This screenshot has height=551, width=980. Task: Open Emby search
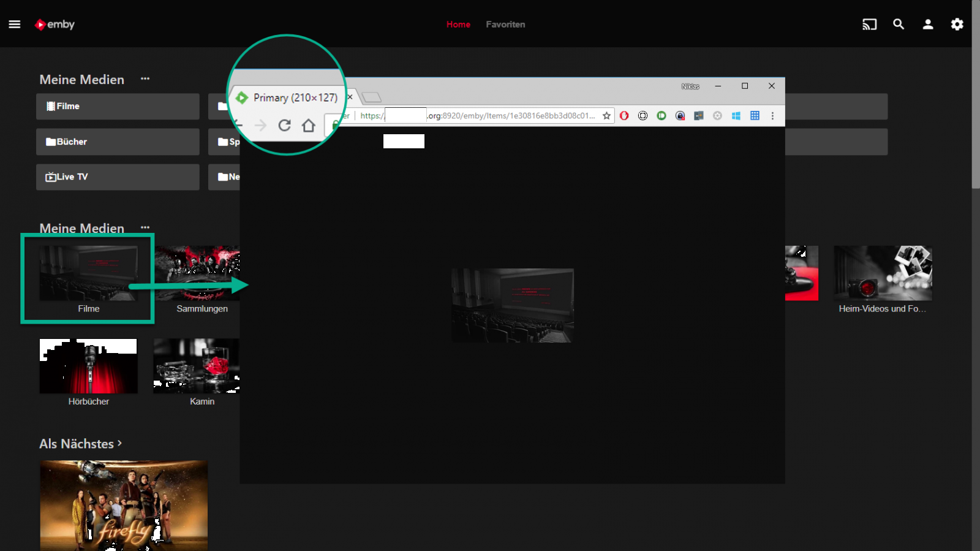(899, 25)
